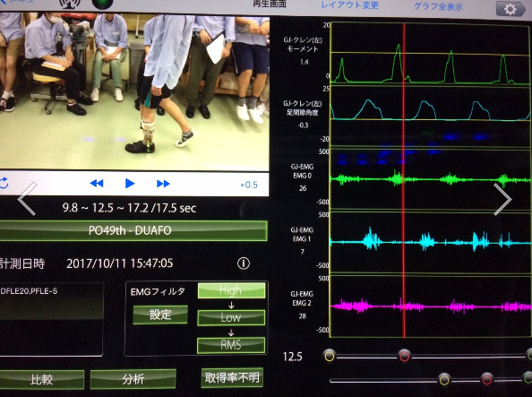Image resolution: width=532 pixels, height=397 pixels.
Task: Tap the green recording indicator at top
Action: [103, 4]
